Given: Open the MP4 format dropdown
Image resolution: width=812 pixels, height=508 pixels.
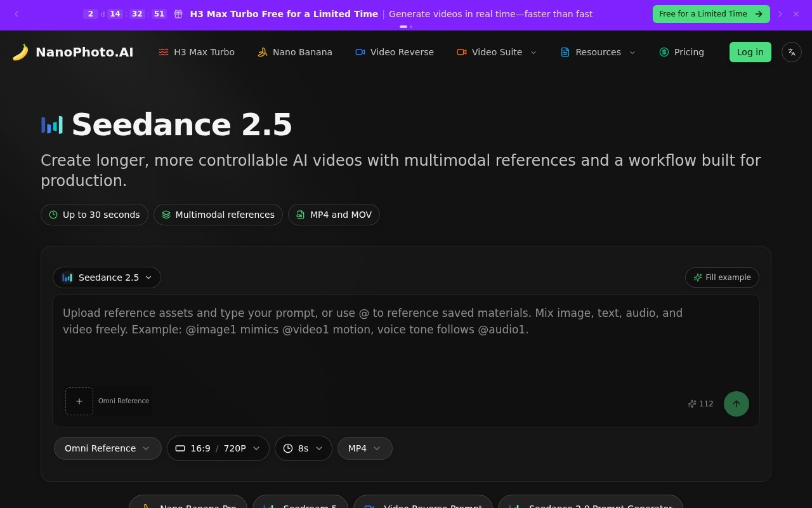Looking at the screenshot, I should click(x=365, y=448).
